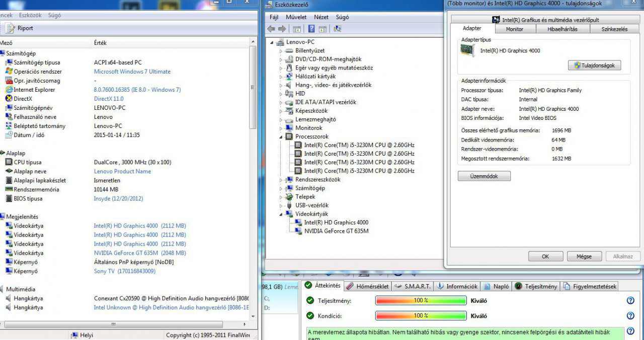The image size is (644, 340).
Task: Switch to the Napló tab
Action: coord(497,286)
